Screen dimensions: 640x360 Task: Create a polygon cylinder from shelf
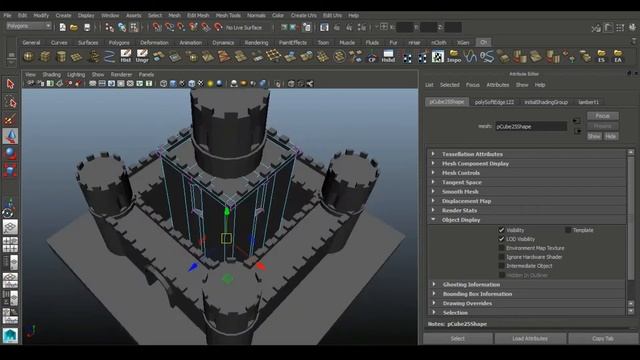click(x=61, y=56)
